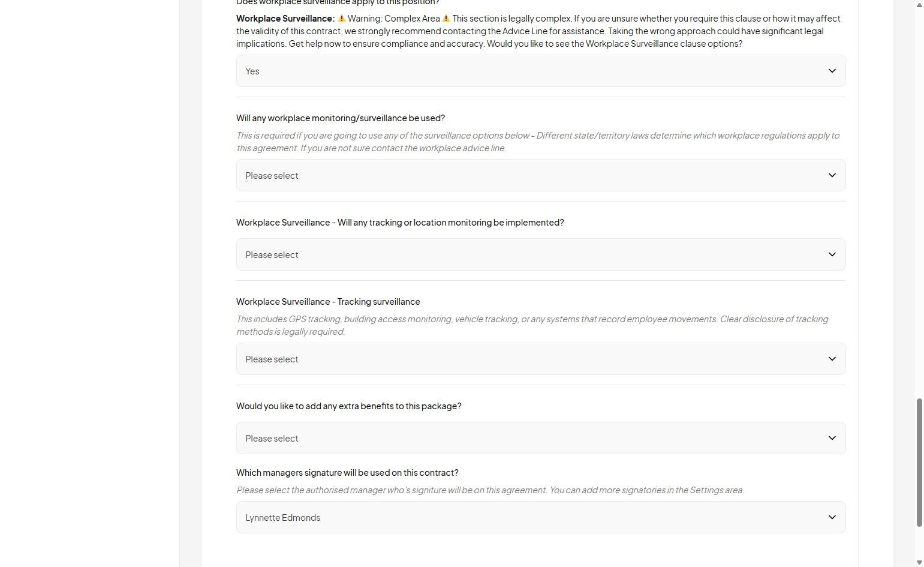Image resolution: width=924 pixels, height=567 pixels.
Task: Click the chevron beside Lynnette Edmonds
Action: coord(832,517)
